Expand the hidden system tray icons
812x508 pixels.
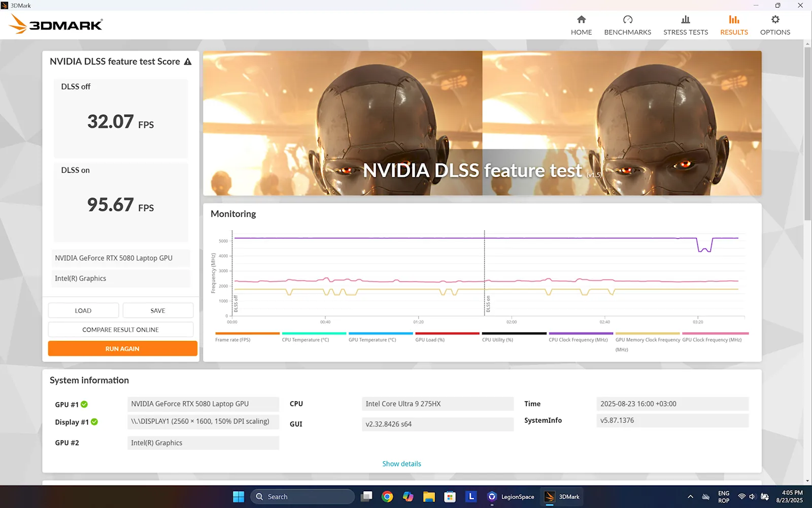(x=690, y=497)
